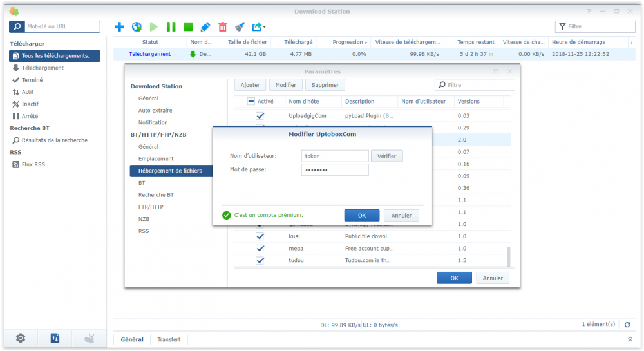Open Emplacement settings section
The width and height of the screenshot is (644, 351).
click(x=156, y=159)
